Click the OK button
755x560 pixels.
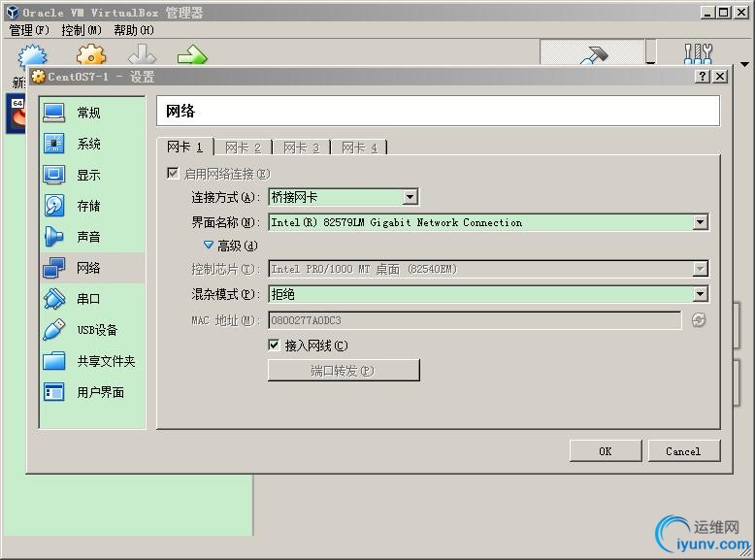pos(606,451)
